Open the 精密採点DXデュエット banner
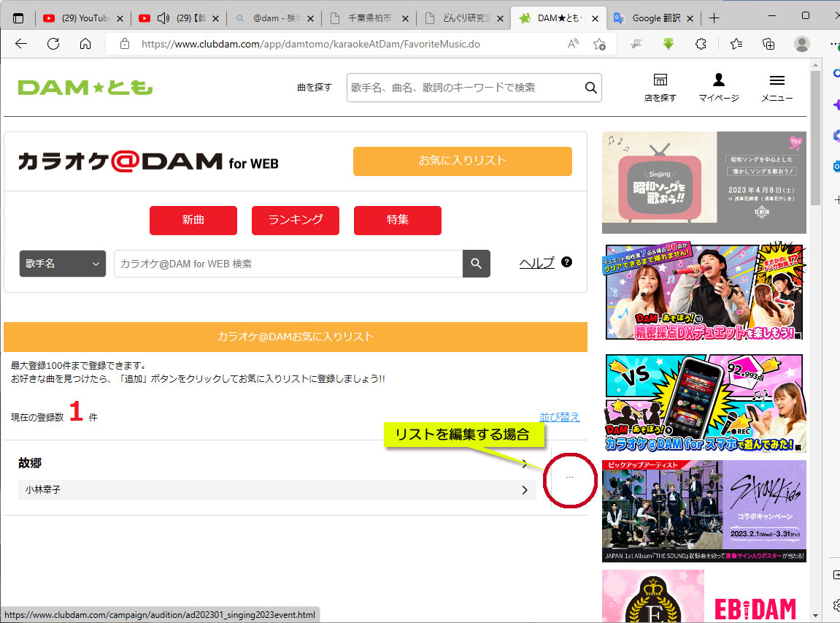This screenshot has height=623, width=840. click(x=704, y=292)
